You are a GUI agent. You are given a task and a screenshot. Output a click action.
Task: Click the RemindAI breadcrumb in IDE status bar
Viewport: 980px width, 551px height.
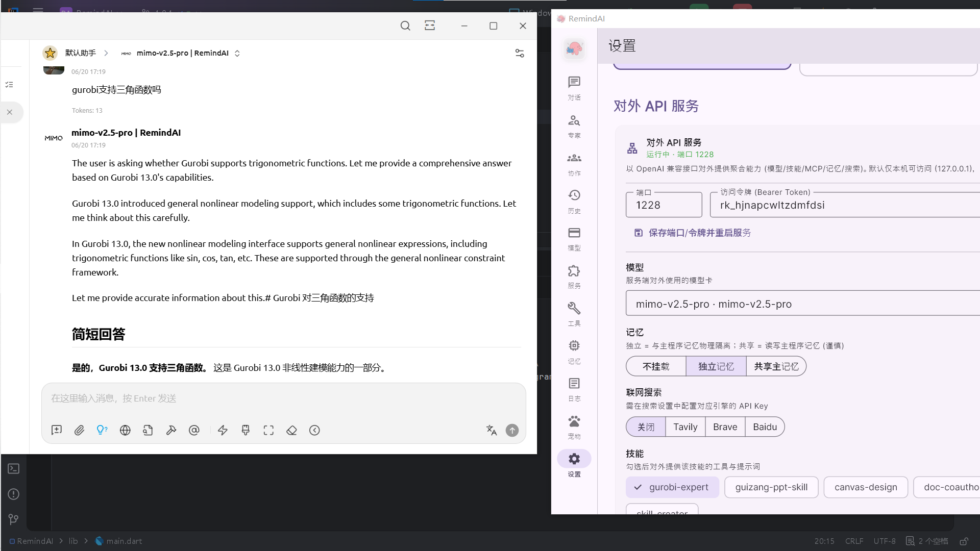31,541
